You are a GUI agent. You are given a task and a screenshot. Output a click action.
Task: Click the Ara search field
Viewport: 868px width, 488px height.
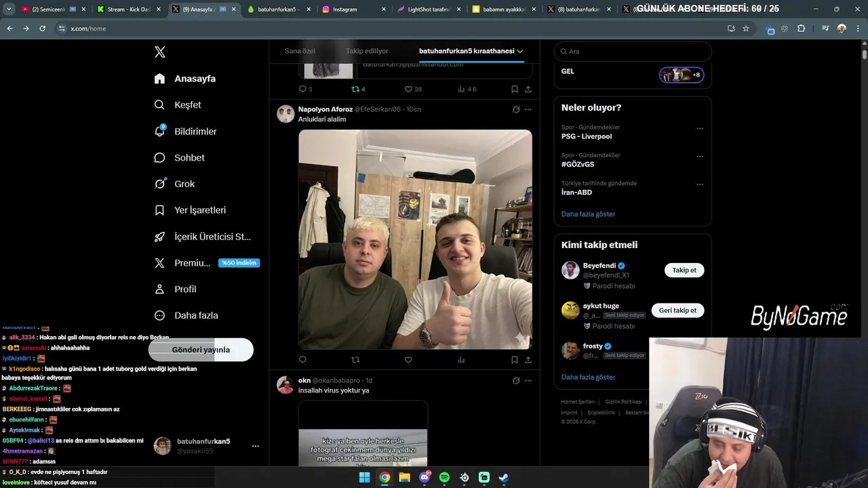coord(633,52)
